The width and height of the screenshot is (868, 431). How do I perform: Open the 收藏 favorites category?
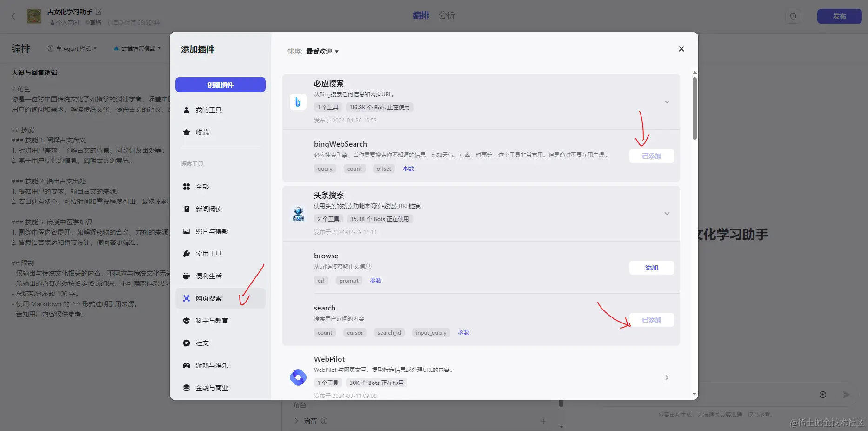pyautogui.click(x=220, y=132)
